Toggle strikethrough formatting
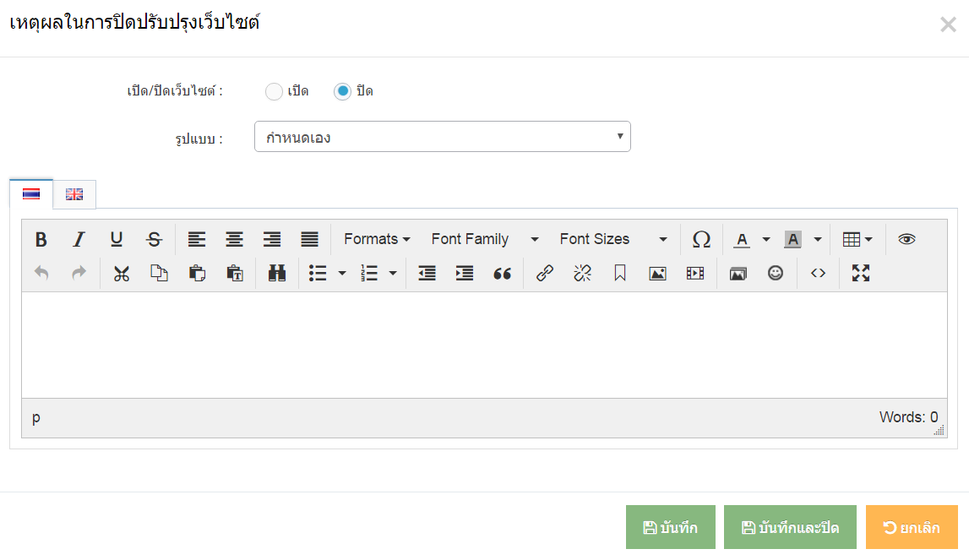The image size is (969, 560). 154,239
